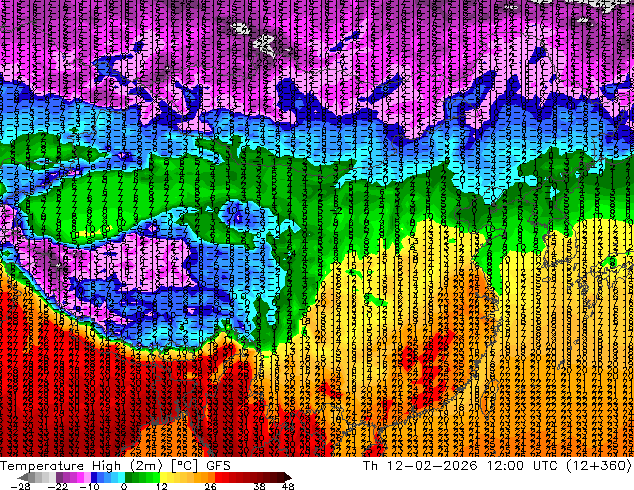Click the dark purple segment above -22 in legend
The height and width of the screenshot is (490, 634).
tap(59, 477)
